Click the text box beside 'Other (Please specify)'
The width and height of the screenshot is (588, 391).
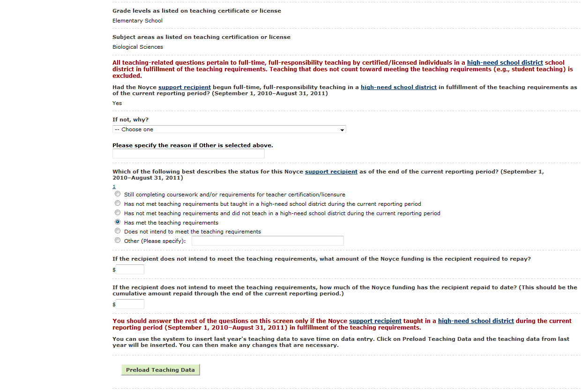coord(268,241)
